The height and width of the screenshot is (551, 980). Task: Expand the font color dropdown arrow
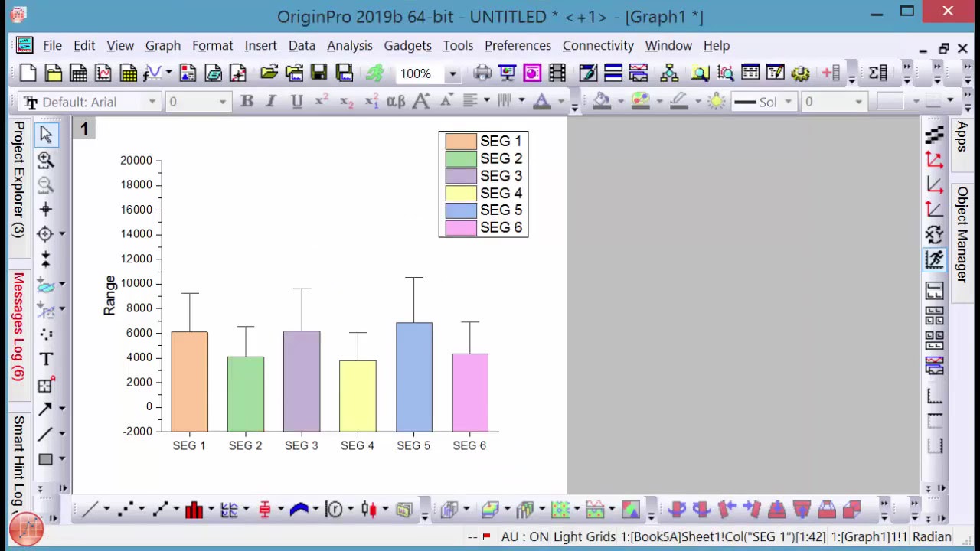(560, 102)
